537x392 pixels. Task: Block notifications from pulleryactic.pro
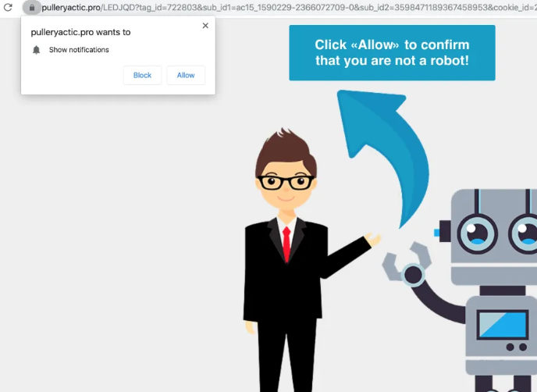142,75
